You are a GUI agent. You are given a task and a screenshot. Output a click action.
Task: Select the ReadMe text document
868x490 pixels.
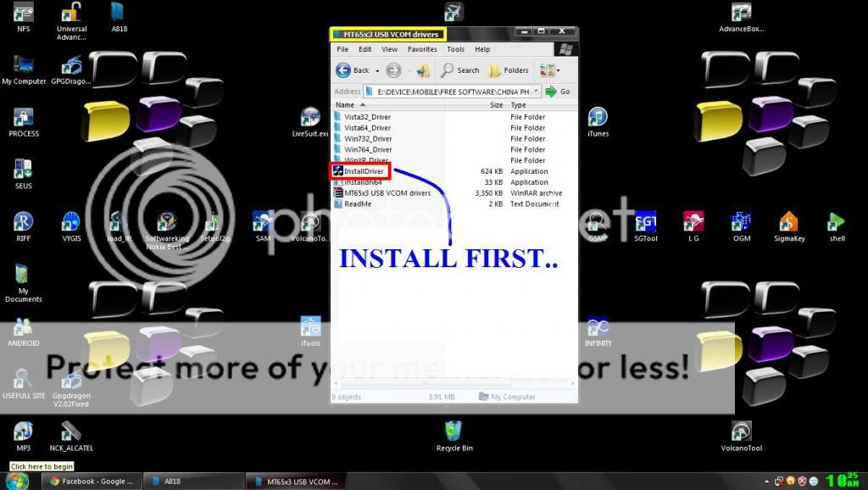click(353, 203)
